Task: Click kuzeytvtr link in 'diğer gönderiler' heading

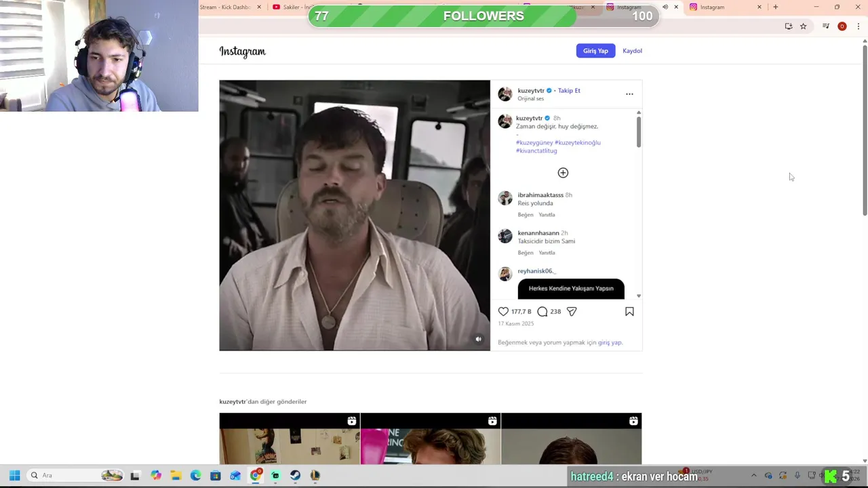Action: 233,402
